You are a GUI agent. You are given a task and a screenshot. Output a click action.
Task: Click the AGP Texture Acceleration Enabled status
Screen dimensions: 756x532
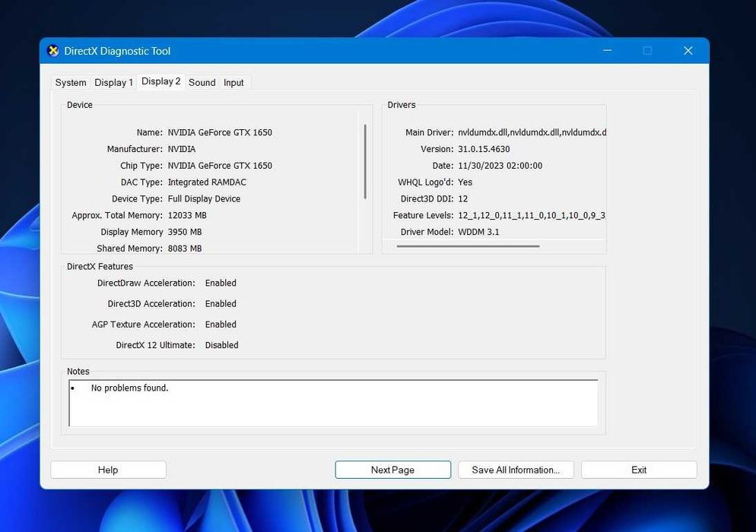221,325
